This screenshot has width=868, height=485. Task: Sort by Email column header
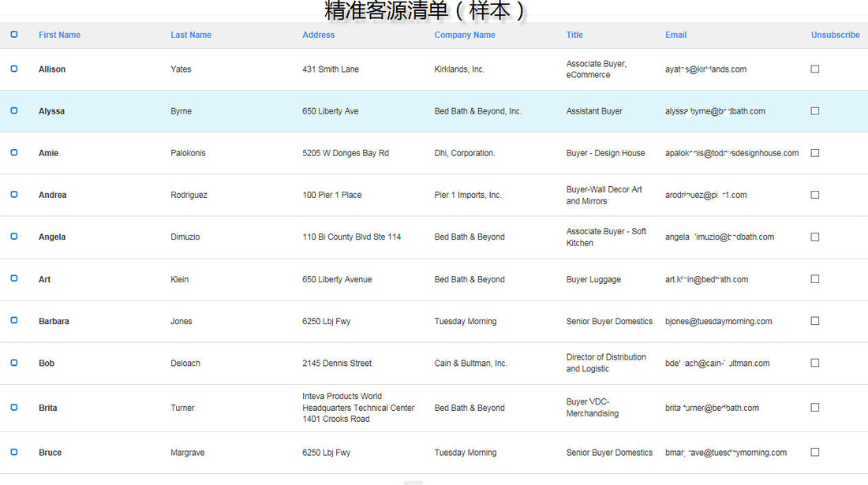click(676, 35)
